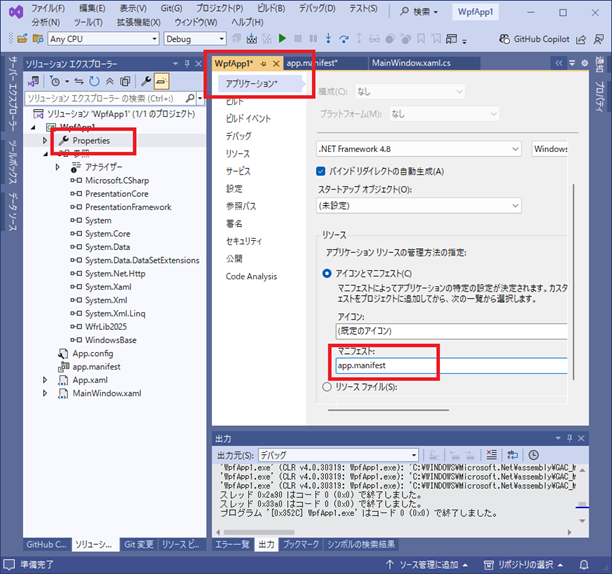The width and height of the screenshot is (612, 574).
Task: Expand the アナライザー node
Action: 58,167
